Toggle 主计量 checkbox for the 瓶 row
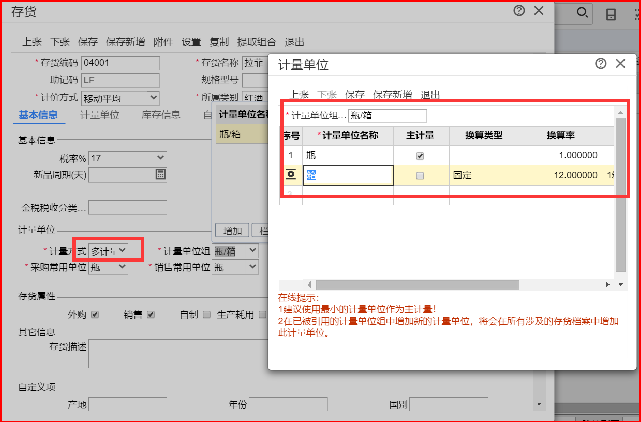Viewport: 641px width, 422px height. point(420,156)
